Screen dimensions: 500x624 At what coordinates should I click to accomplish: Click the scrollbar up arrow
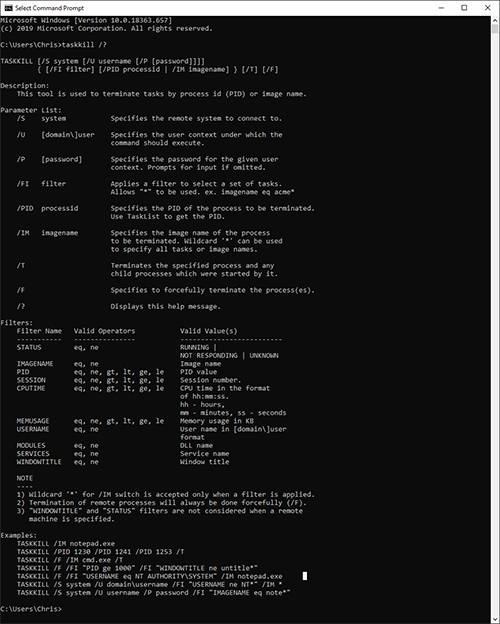pos(495,20)
